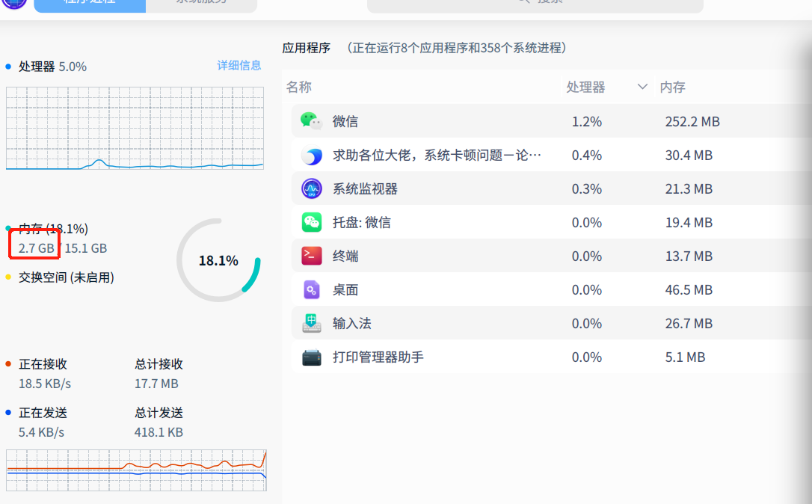Click the CPU usage history graph
The image size is (812, 504).
(x=135, y=128)
